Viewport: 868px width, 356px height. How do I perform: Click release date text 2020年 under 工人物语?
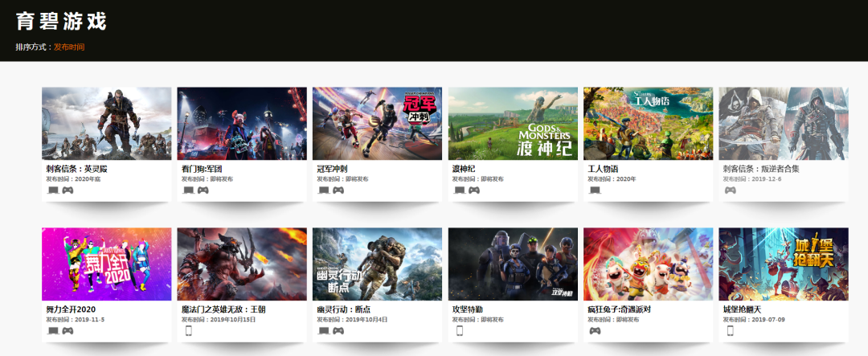pos(626,179)
